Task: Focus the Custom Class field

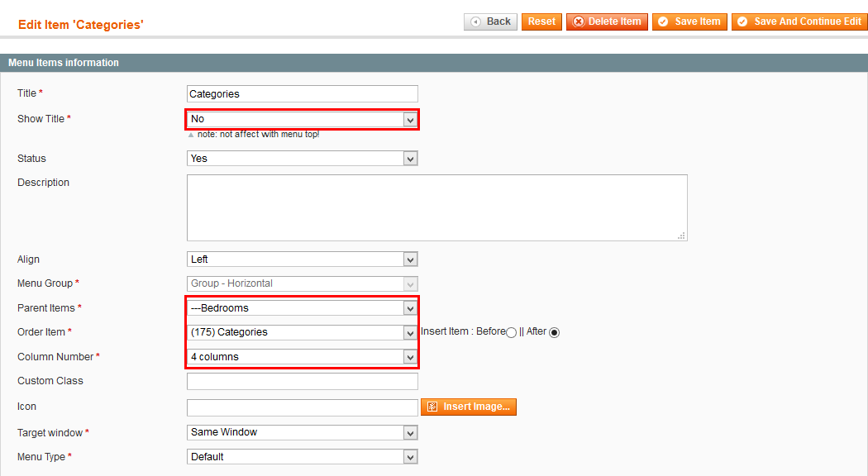Action: [x=303, y=381]
